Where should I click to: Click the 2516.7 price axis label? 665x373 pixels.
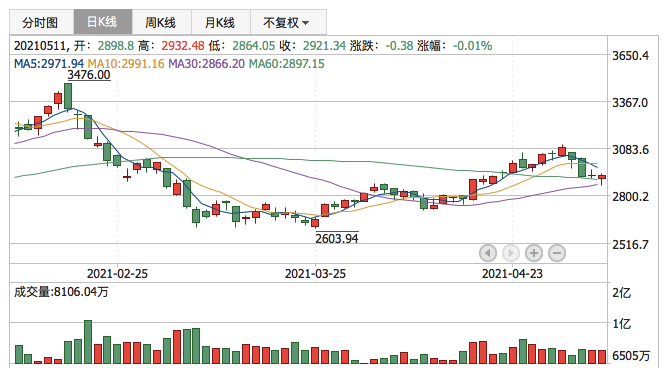(x=631, y=244)
